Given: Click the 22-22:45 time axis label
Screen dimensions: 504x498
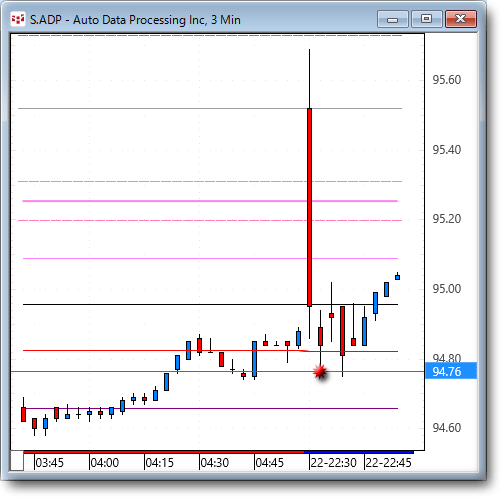Looking at the screenshot, I should tap(389, 463).
